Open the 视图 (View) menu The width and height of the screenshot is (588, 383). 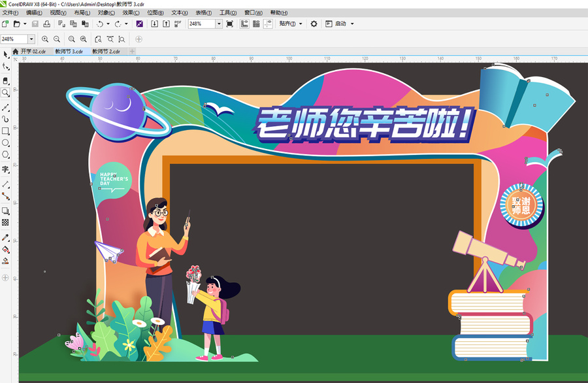(58, 13)
